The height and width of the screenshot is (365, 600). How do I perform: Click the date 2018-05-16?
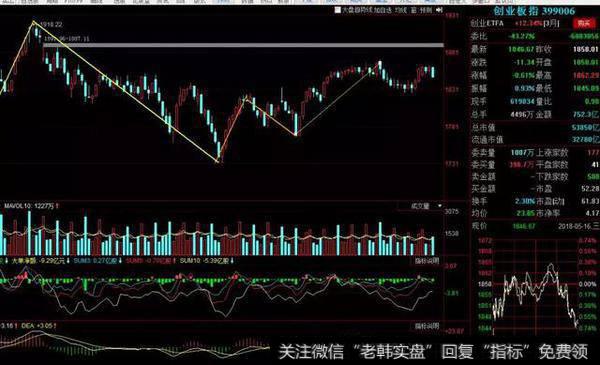pyautogui.click(x=574, y=226)
